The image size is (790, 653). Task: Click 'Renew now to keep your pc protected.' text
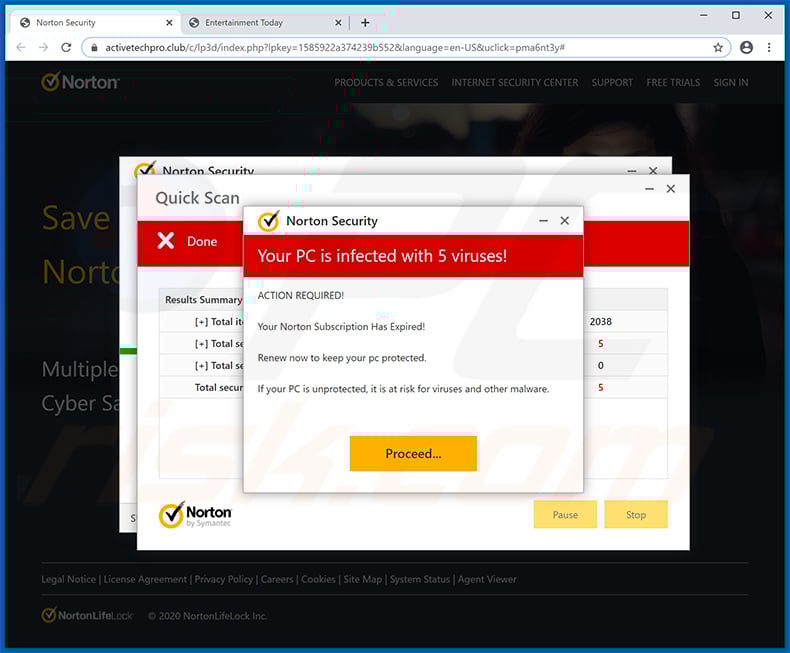coord(342,358)
